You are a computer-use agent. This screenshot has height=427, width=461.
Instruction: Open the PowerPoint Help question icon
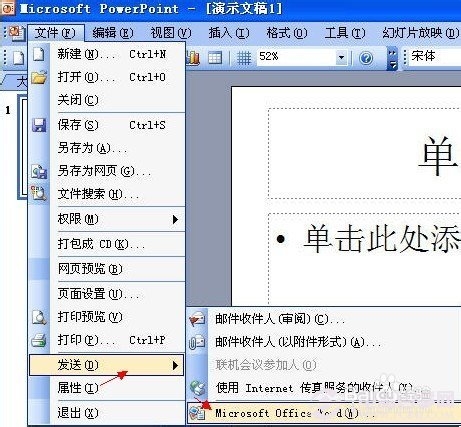click(366, 58)
